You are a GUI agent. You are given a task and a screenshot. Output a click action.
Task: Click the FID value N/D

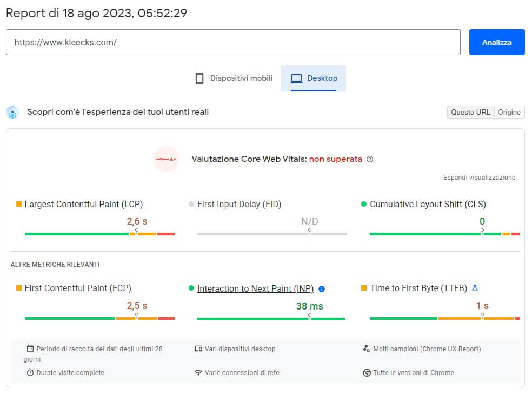point(309,221)
